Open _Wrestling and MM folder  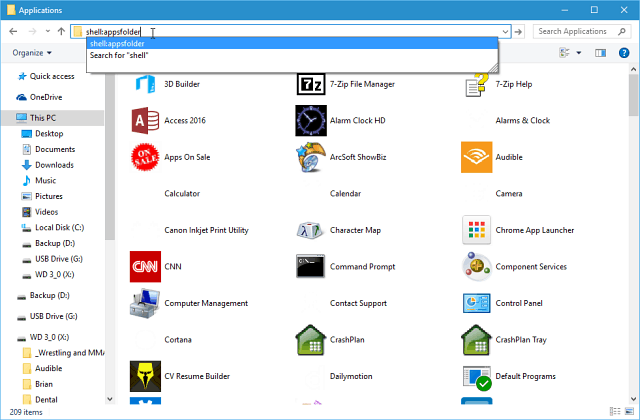click(63, 353)
